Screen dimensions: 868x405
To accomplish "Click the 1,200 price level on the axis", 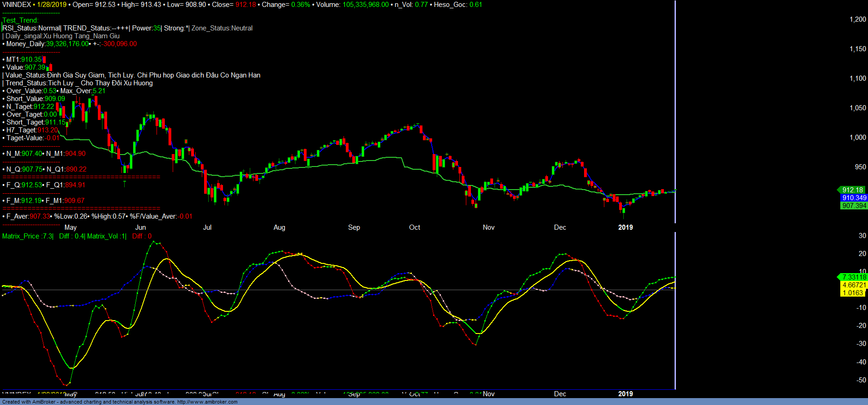I will tap(858, 19).
